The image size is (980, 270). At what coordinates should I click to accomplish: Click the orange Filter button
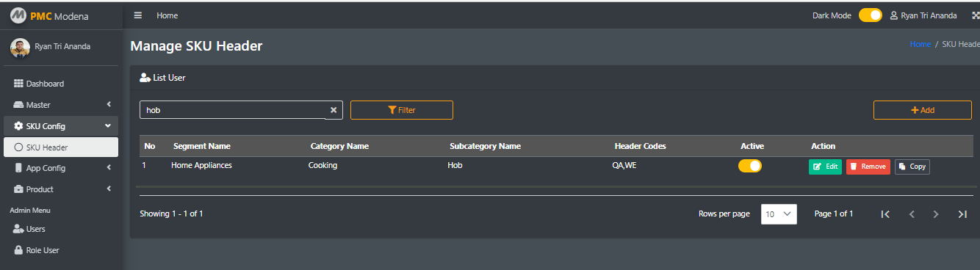402,110
